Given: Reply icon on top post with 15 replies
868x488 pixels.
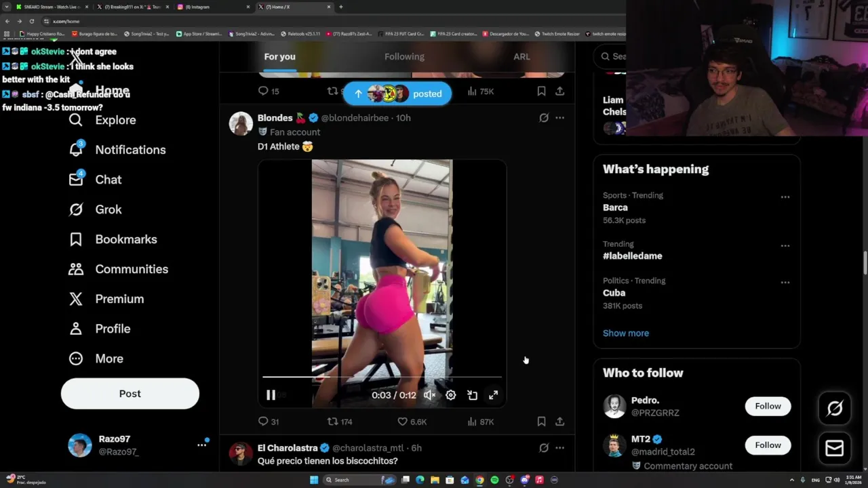Looking at the screenshot, I should point(264,91).
